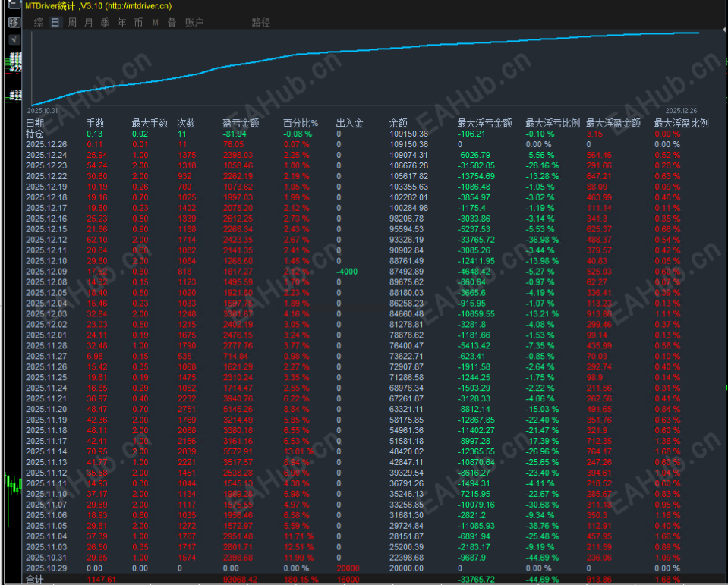The image size is (728, 585).
Task: Select date row 2025.10.31
Action: [x=46, y=558]
